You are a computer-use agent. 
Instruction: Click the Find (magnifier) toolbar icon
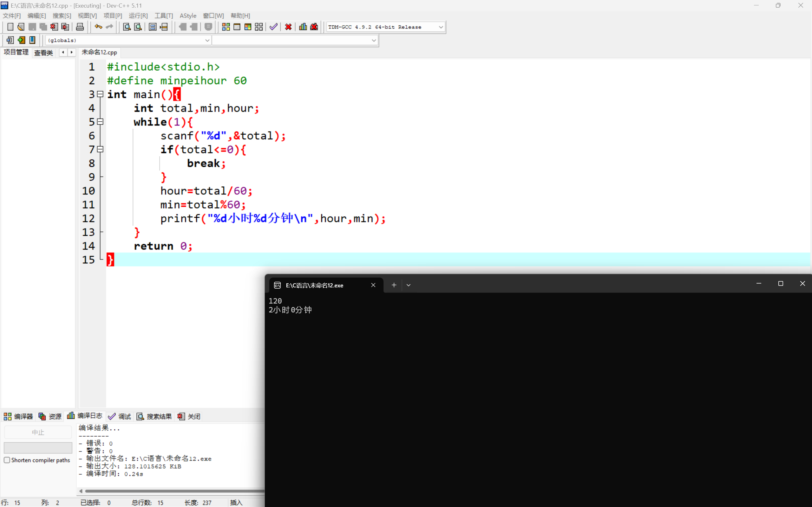click(x=127, y=27)
